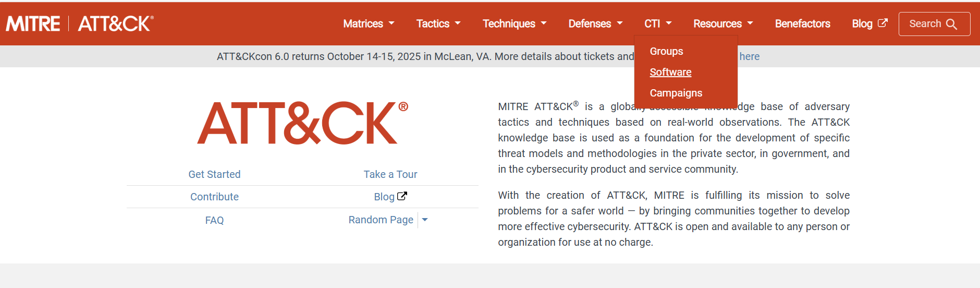Click the Get Started link

coord(214,174)
